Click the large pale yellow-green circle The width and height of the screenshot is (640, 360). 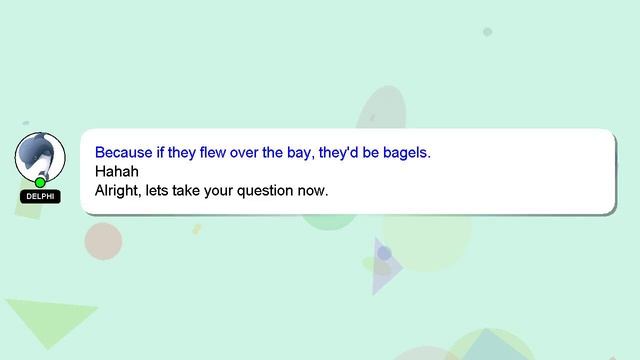[x=427, y=242]
